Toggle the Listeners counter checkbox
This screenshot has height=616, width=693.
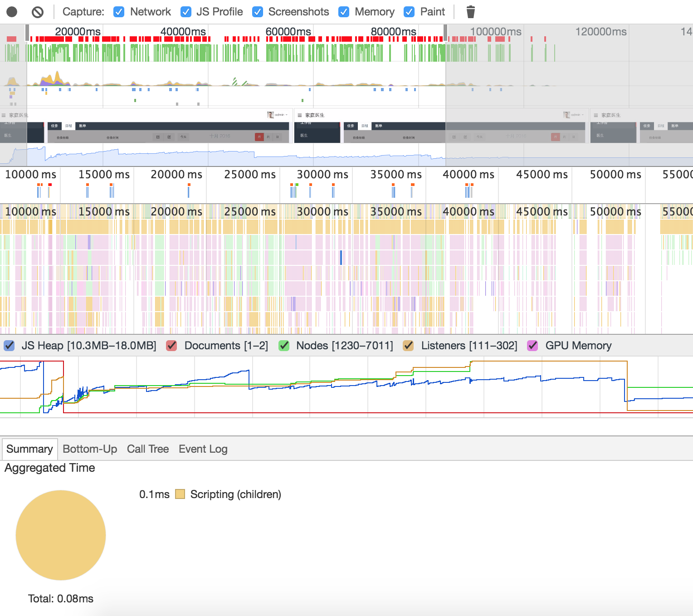click(408, 346)
